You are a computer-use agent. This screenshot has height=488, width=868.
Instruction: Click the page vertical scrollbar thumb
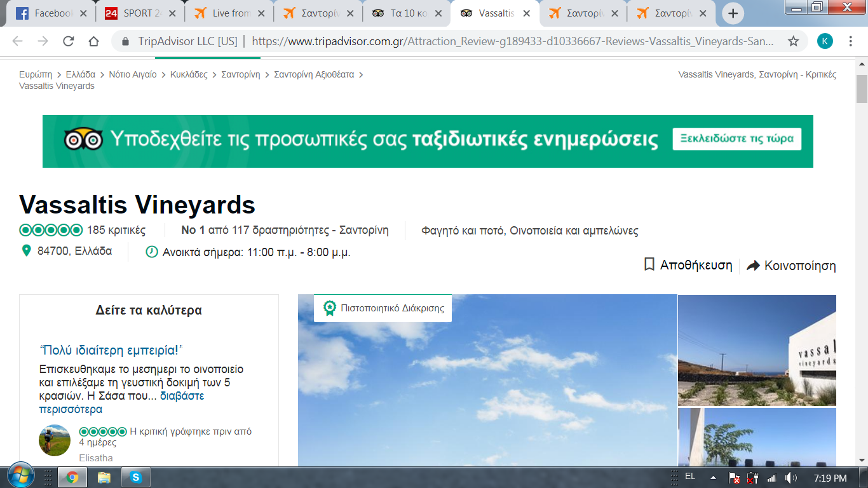862,89
